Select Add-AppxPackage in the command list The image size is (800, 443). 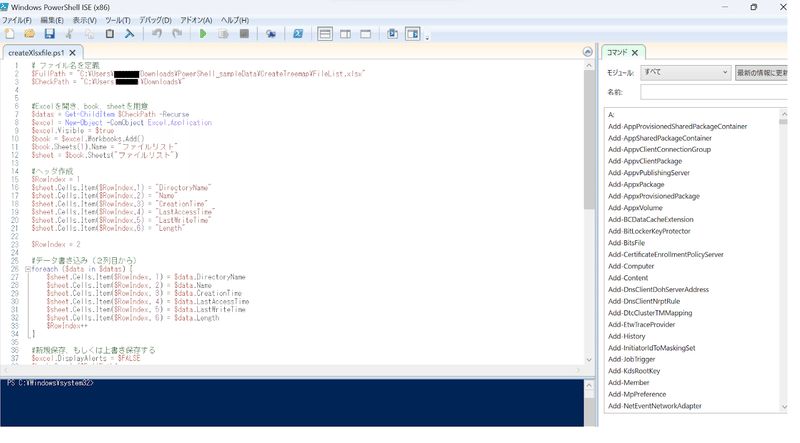636,184
